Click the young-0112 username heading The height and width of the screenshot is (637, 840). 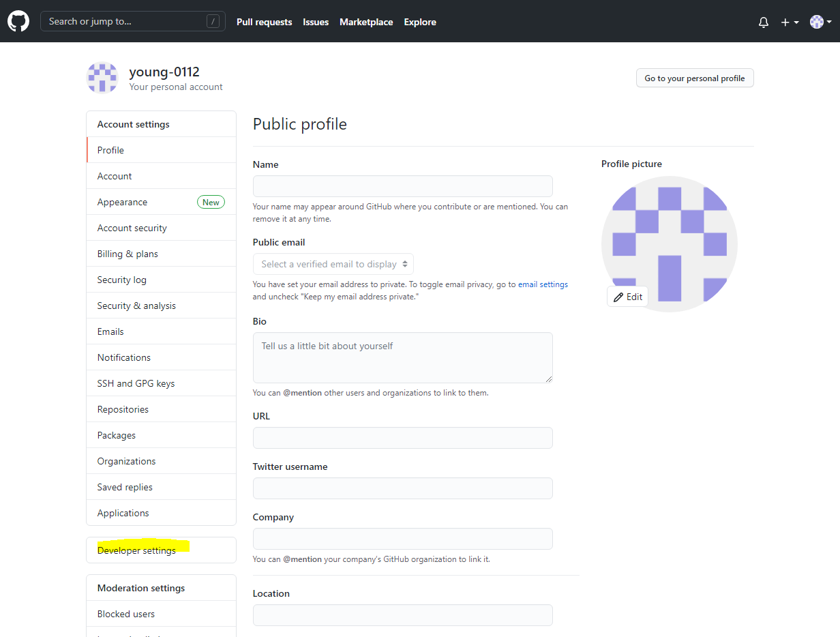tap(164, 72)
